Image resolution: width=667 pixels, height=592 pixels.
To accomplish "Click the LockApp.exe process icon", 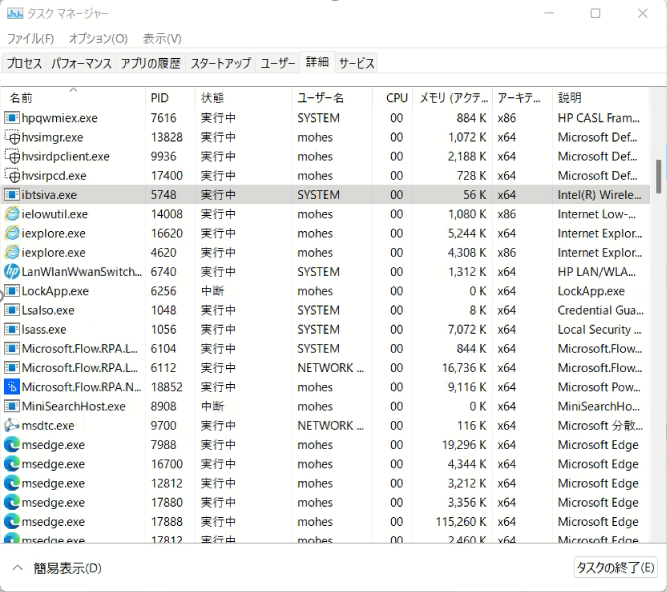I will click(x=12, y=291).
